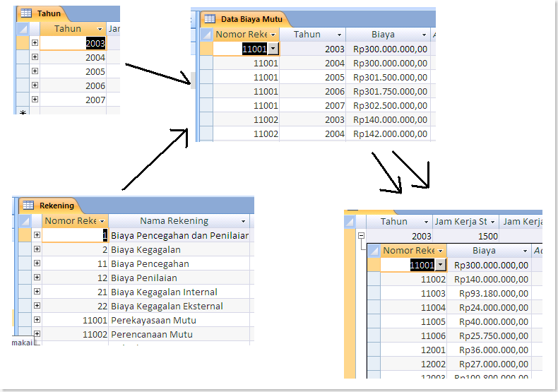Expand Biaya Kegagalan Internal row
Screen dimensions: 558x392
point(37,291)
